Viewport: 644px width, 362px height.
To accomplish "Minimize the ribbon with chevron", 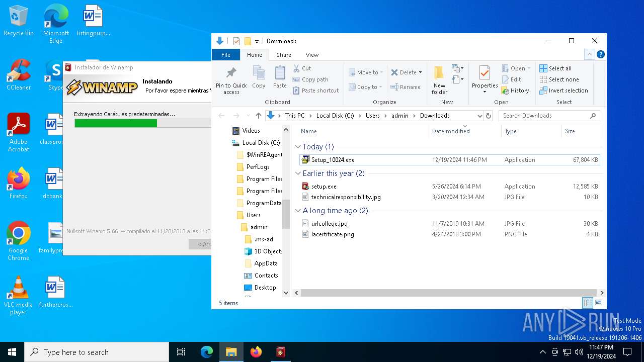I will [589, 54].
